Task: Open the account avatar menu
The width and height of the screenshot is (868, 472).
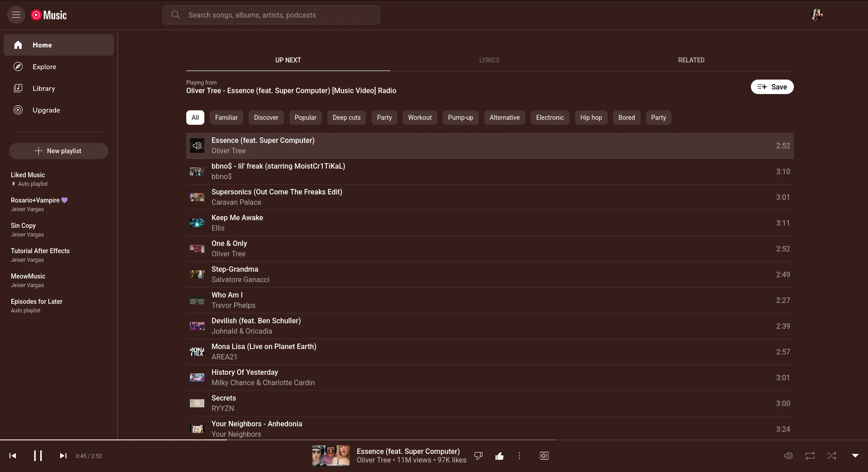Action: (x=817, y=15)
